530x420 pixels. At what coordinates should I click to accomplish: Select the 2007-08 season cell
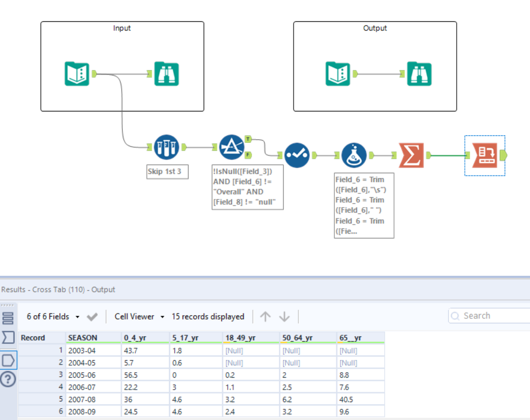click(x=93, y=399)
